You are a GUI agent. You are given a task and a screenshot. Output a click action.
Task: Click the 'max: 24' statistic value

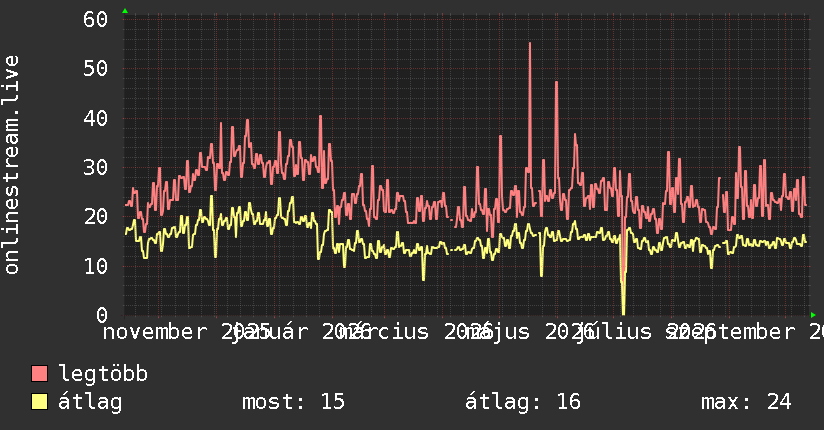(746, 402)
